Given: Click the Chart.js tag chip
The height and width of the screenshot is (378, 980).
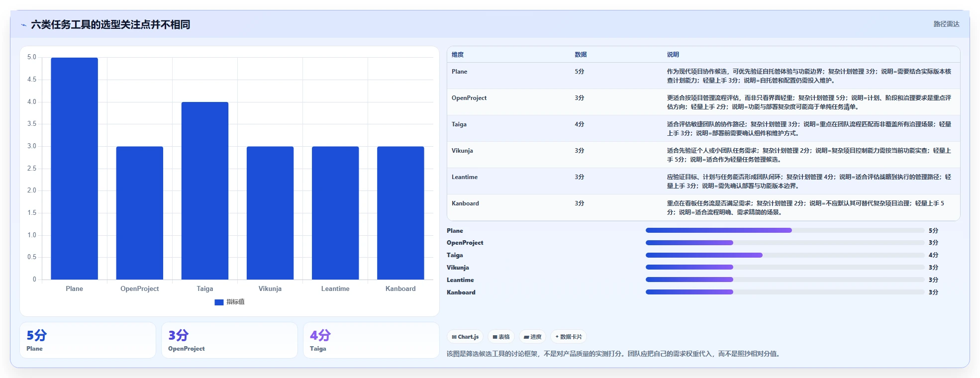Looking at the screenshot, I should pyautogui.click(x=465, y=337).
